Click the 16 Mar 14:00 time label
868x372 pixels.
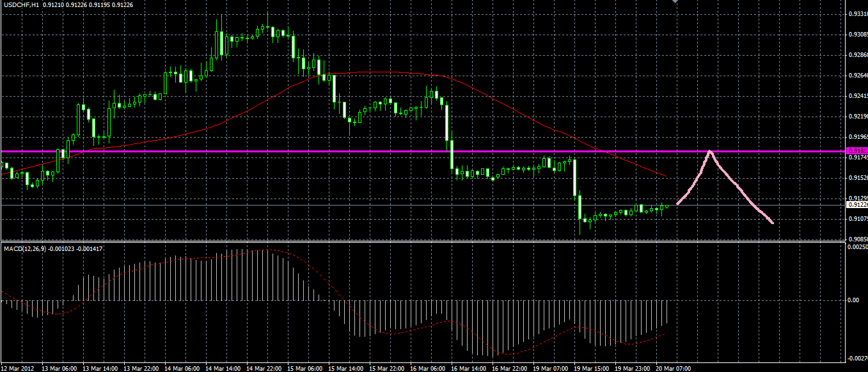(x=470, y=368)
